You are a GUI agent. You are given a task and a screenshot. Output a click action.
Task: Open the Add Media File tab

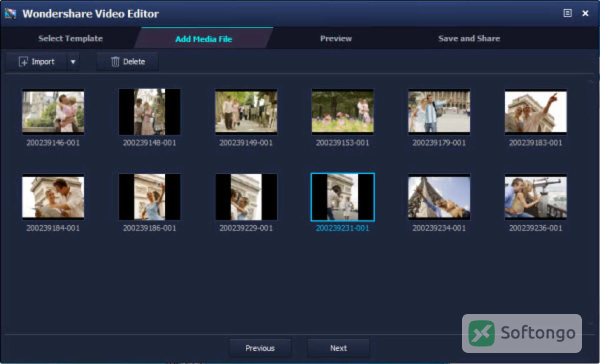coord(203,39)
